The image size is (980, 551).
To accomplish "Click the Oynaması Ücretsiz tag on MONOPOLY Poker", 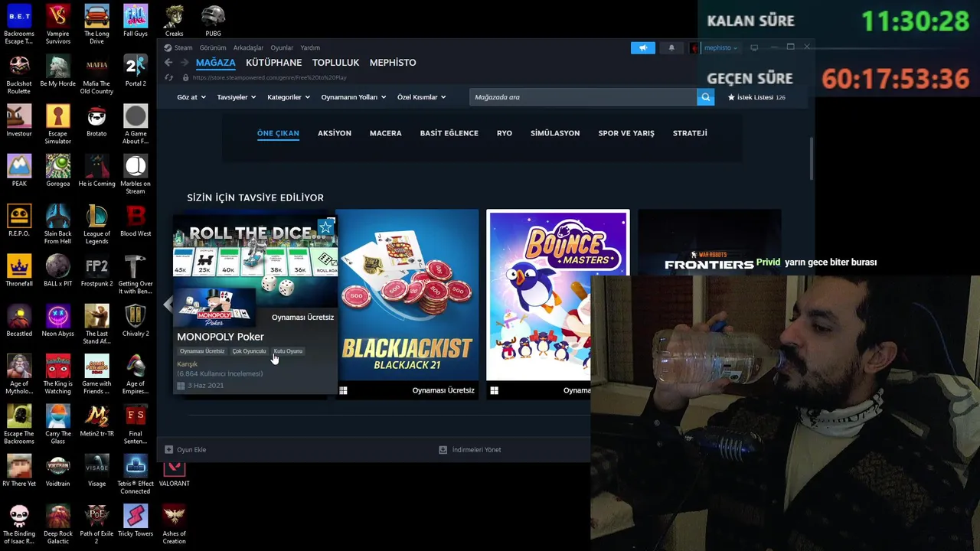I will coord(202,351).
